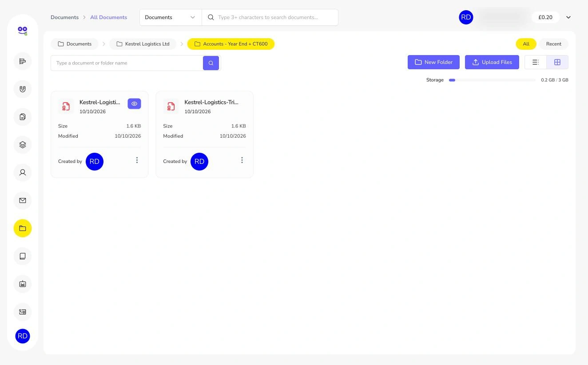Open the yellow folder documents icon in sidebar
Image resolution: width=588 pixels, height=365 pixels.
[x=23, y=228]
